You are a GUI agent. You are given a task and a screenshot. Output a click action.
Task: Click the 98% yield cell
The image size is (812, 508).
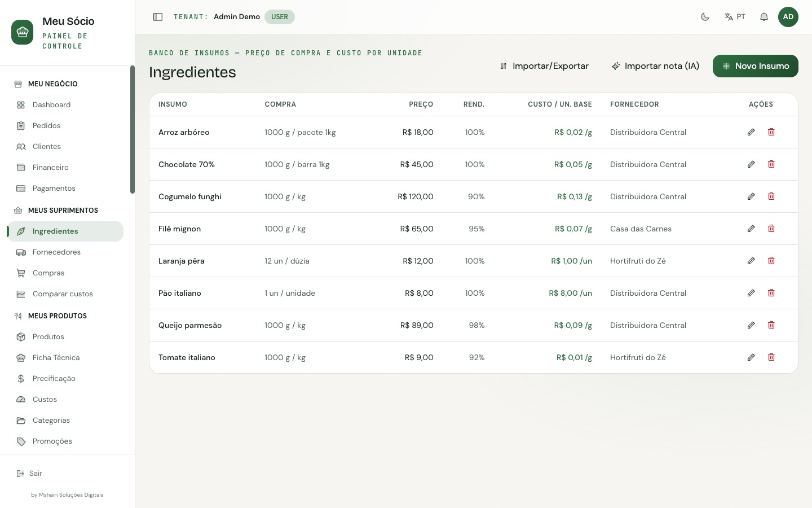476,325
